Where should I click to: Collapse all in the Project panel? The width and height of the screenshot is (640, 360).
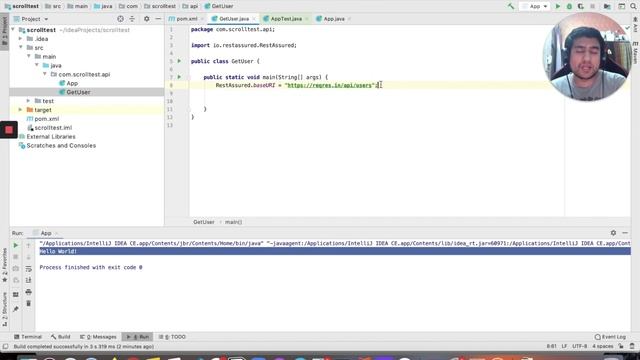click(132, 19)
